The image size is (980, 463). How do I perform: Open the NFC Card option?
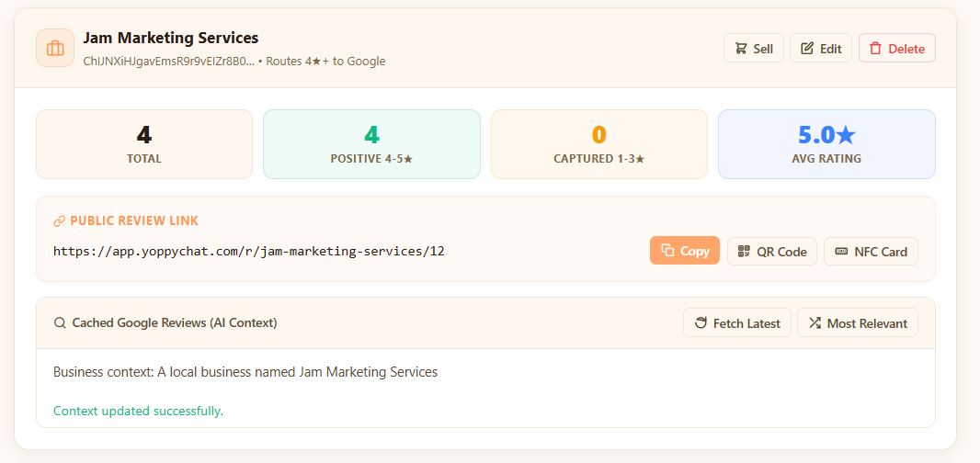point(871,251)
